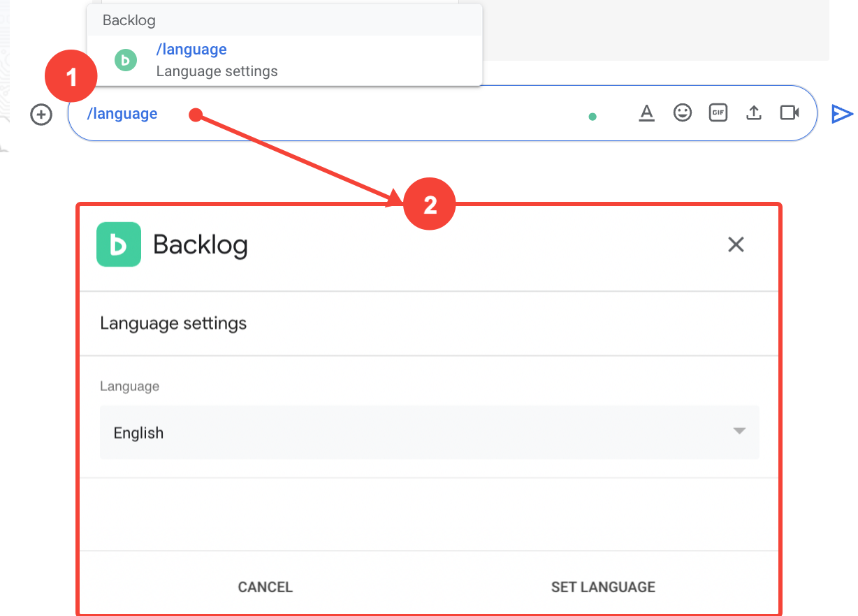Open the Language dropdown showing English
The width and height of the screenshot is (858, 616).
[x=429, y=432]
